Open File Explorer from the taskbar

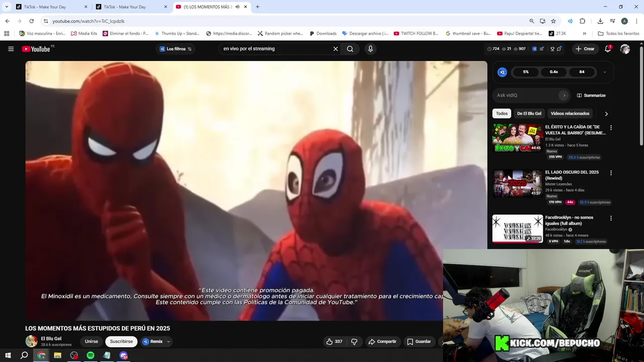tap(57, 355)
